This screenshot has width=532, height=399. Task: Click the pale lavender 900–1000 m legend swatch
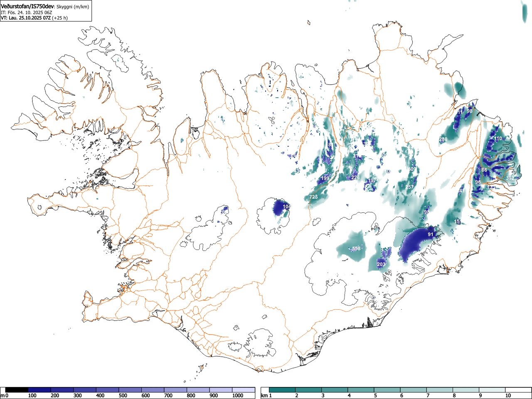(221, 390)
